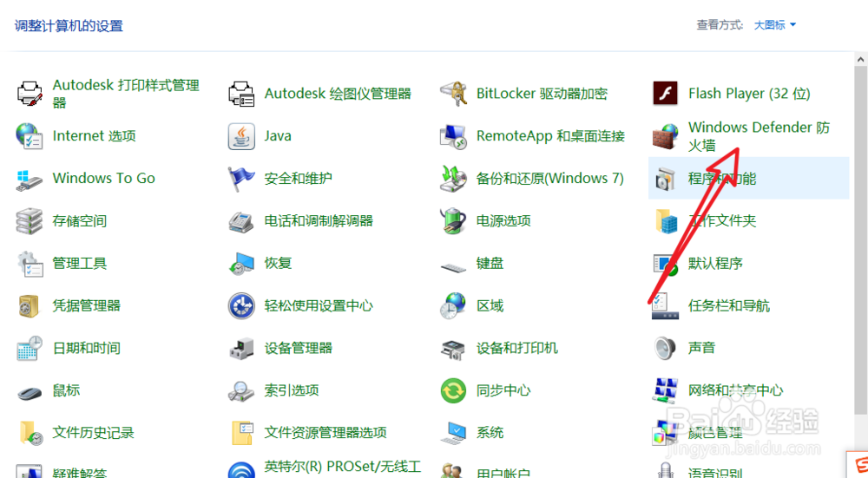Open the 查看方式 大图标 dropdown
This screenshot has width=868, height=478.
point(774,25)
